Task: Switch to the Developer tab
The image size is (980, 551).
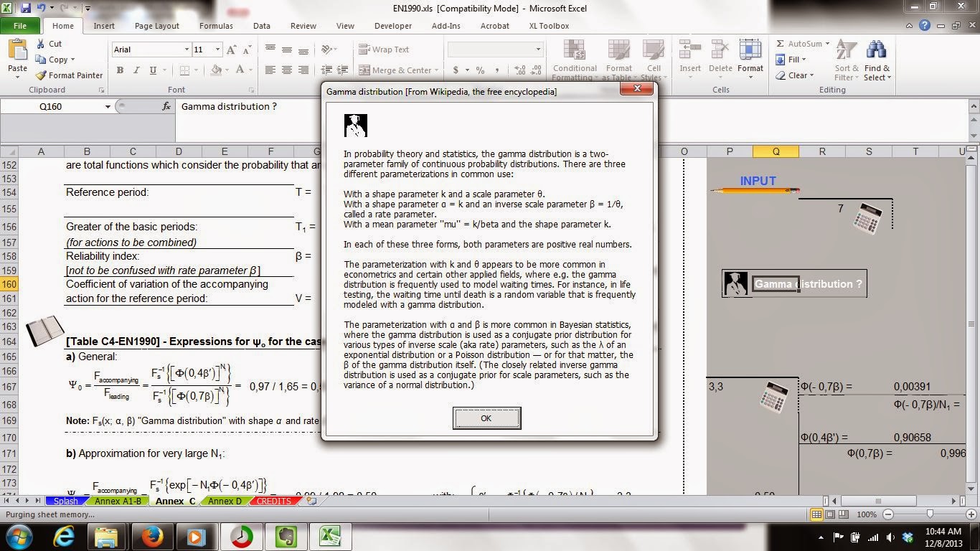Action: coord(393,26)
